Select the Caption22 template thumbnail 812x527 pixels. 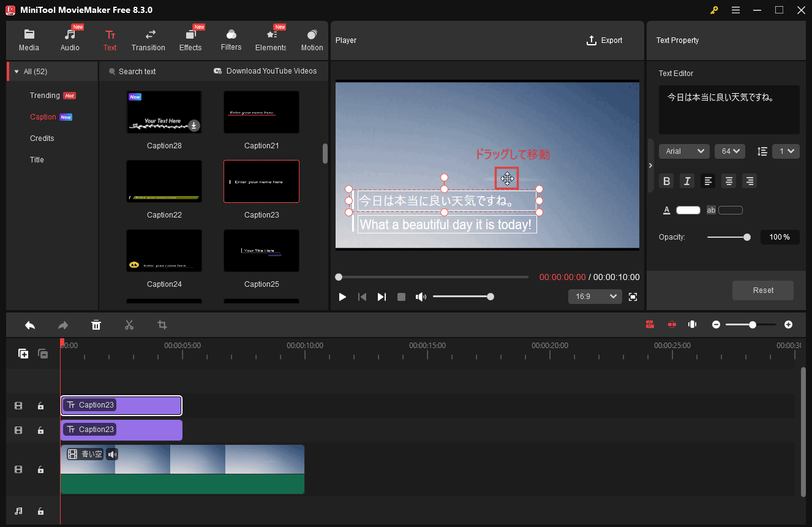click(164, 181)
